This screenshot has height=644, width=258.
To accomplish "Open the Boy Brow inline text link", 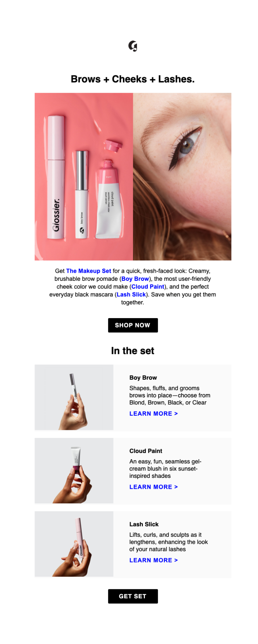I will coord(135,279).
